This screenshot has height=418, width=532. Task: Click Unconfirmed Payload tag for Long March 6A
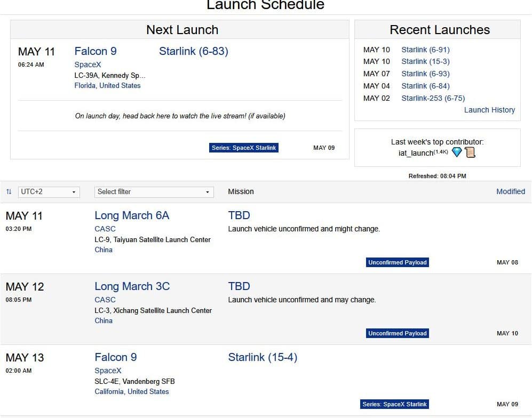[398, 262]
